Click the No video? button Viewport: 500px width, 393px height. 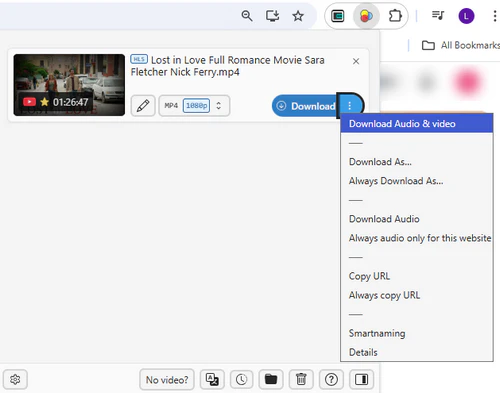167,379
